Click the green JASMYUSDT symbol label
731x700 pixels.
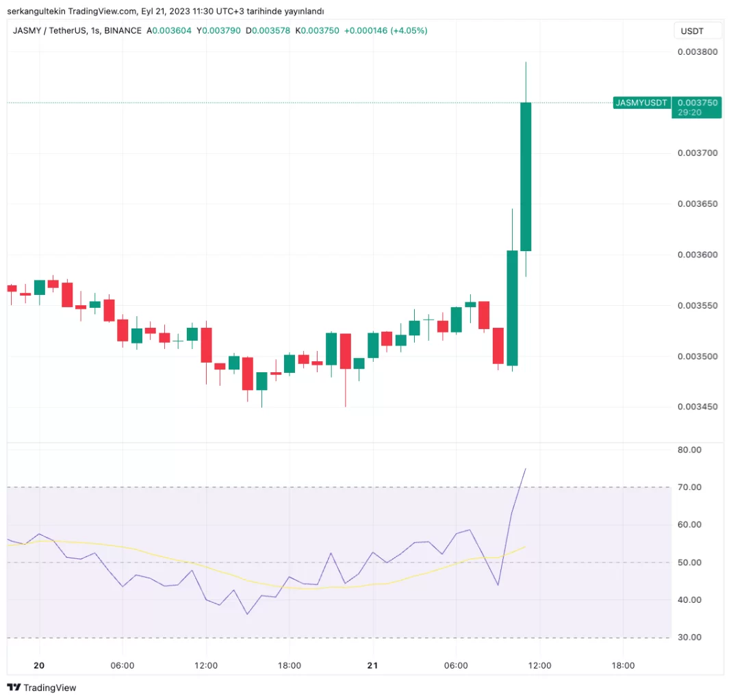(x=641, y=103)
